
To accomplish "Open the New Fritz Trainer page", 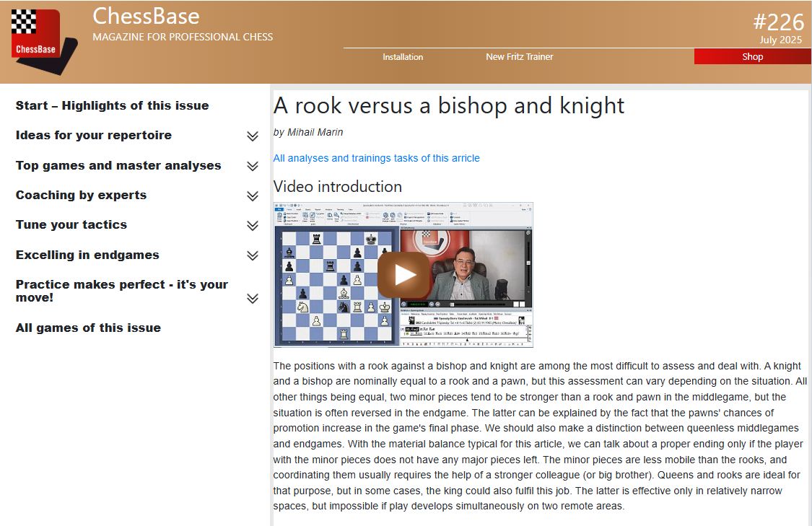I will point(519,57).
